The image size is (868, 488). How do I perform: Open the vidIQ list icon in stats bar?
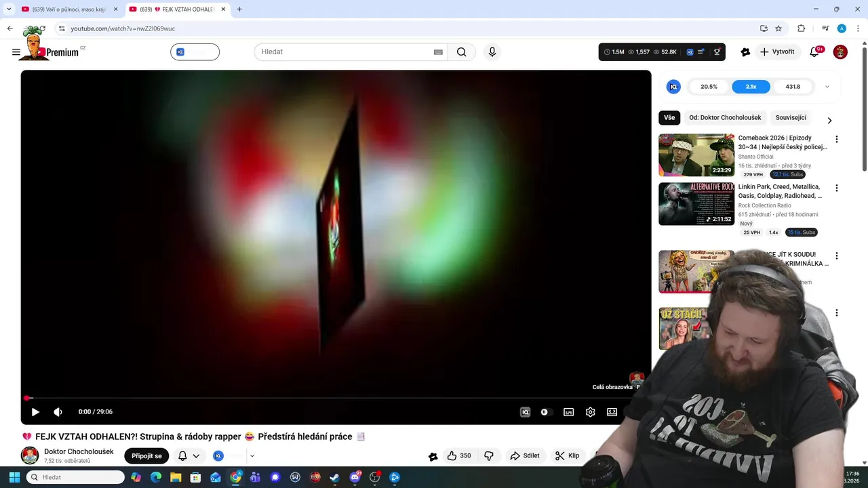[x=701, y=52]
